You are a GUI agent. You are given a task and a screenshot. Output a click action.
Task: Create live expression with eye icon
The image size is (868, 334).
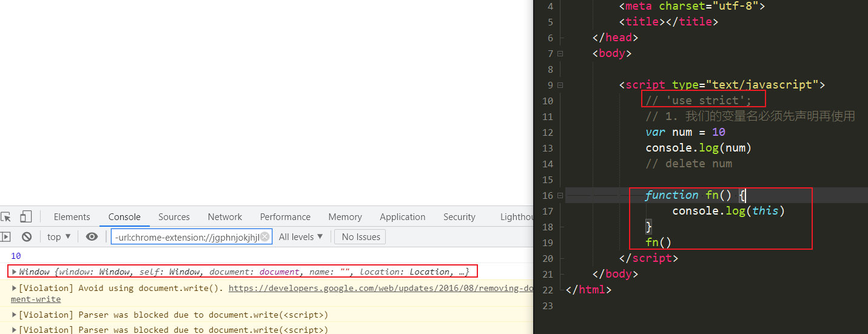point(92,237)
